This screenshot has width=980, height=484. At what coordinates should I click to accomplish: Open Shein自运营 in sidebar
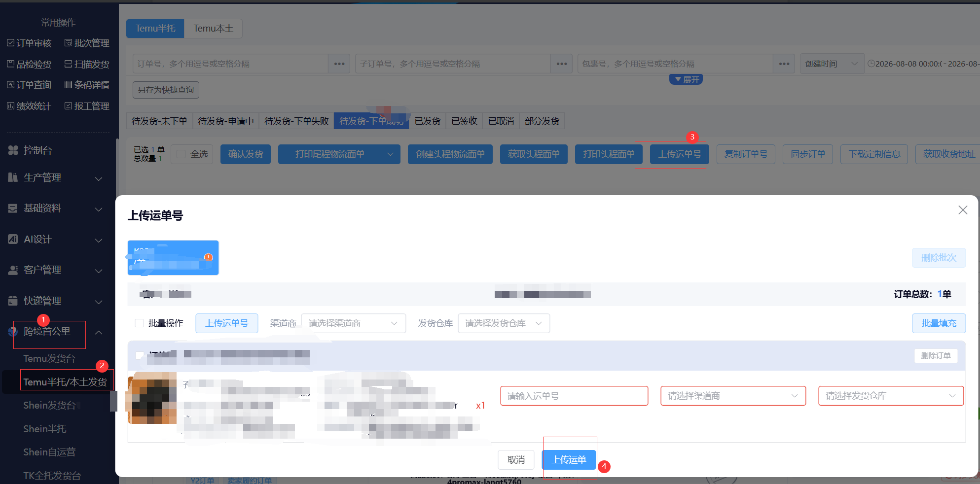(x=49, y=452)
